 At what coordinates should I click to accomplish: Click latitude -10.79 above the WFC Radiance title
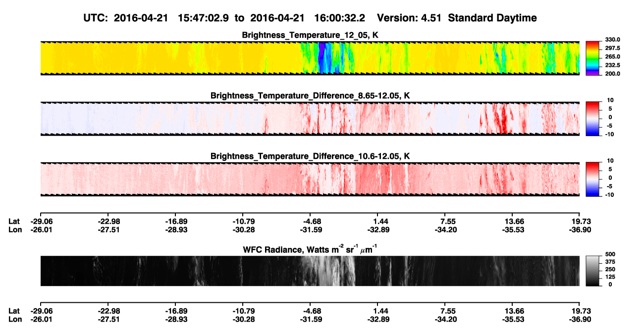(x=243, y=221)
